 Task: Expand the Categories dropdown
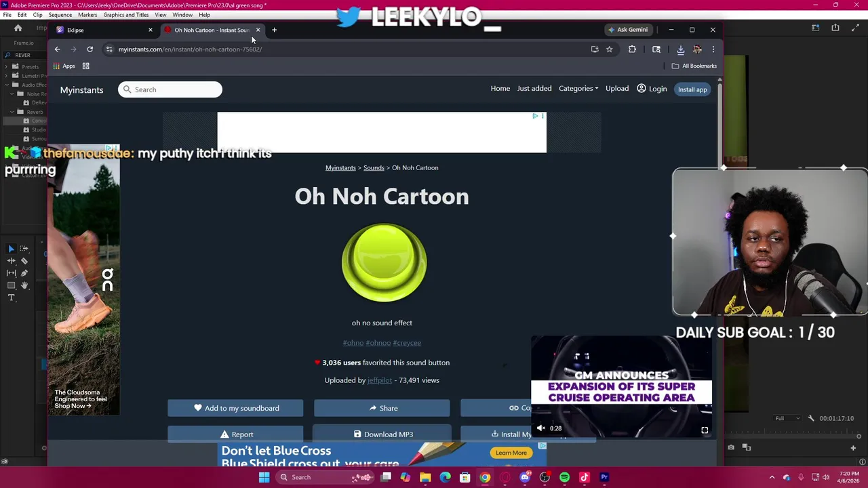click(x=578, y=89)
